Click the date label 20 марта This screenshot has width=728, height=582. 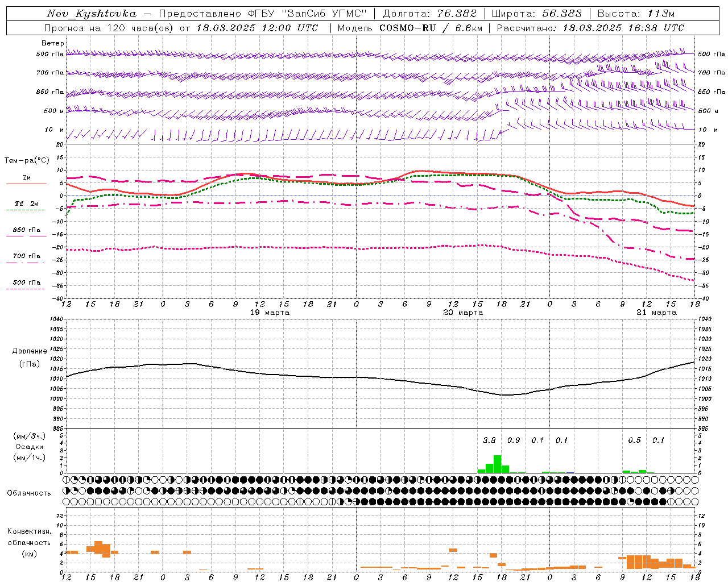[463, 313]
